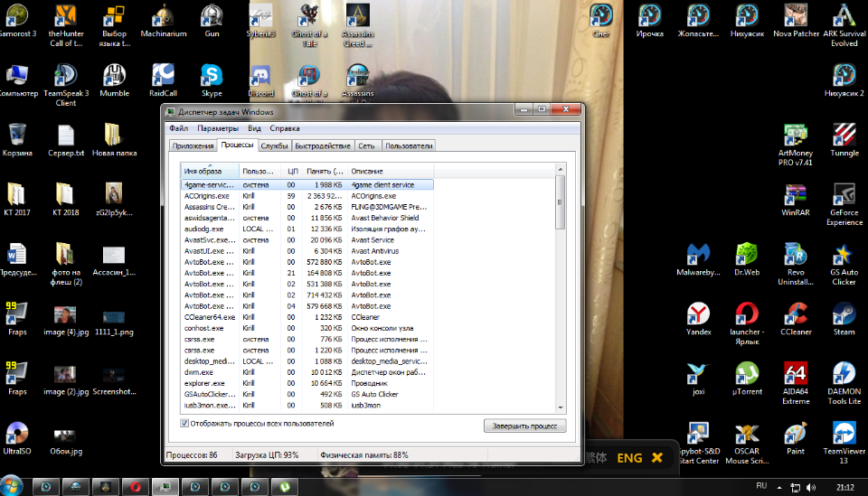Screen dimensions: 868x496
Task: Click the volume speaker tray icon
Action: tap(811, 487)
